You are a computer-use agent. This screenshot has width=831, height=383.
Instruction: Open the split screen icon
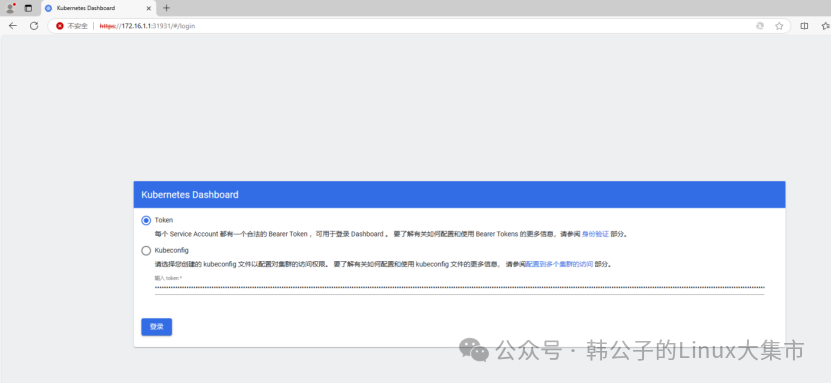804,25
